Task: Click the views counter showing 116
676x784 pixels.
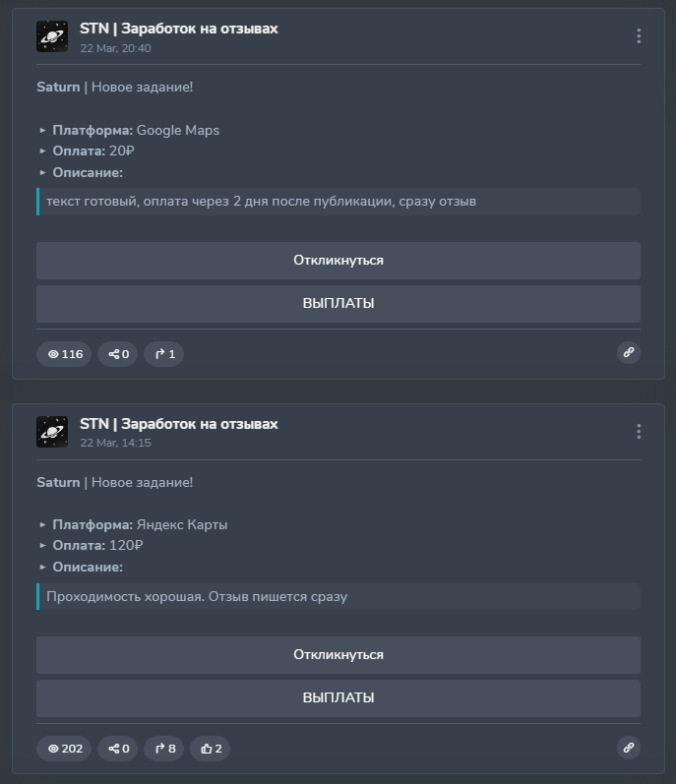Action: (65, 354)
